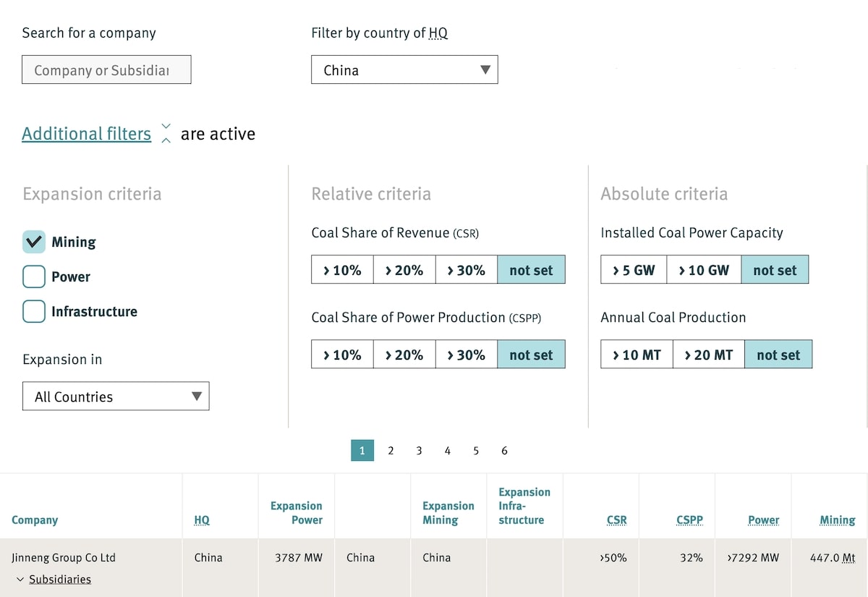
Task: Sort table by Mining column header
Action: (x=837, y=520)
